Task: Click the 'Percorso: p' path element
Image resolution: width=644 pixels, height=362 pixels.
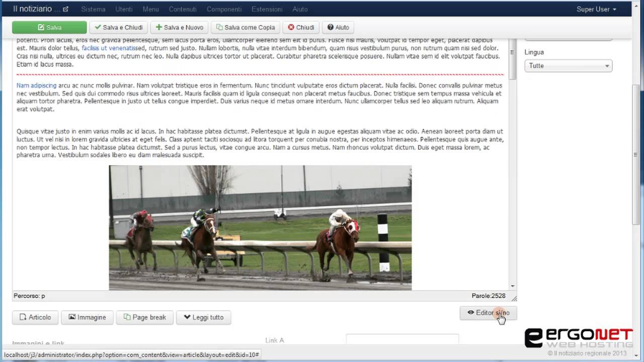Action: tap(29, 296)
